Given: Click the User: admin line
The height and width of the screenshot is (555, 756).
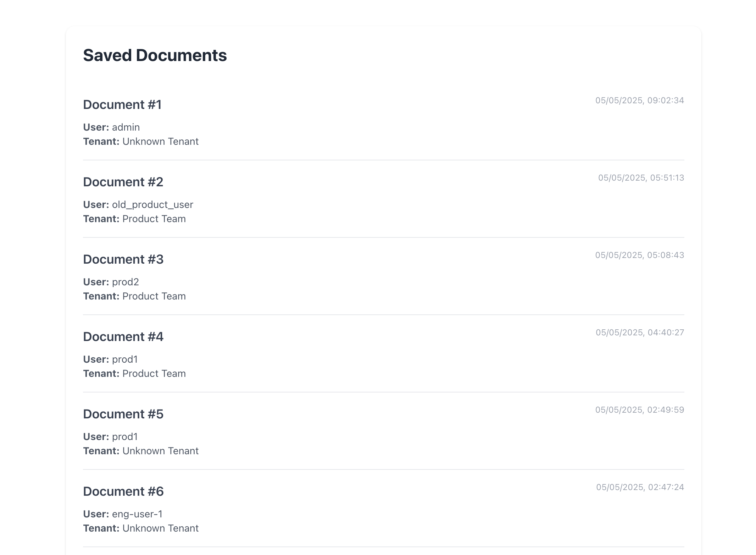Looking at the screenshot, I should coord(111,127).
